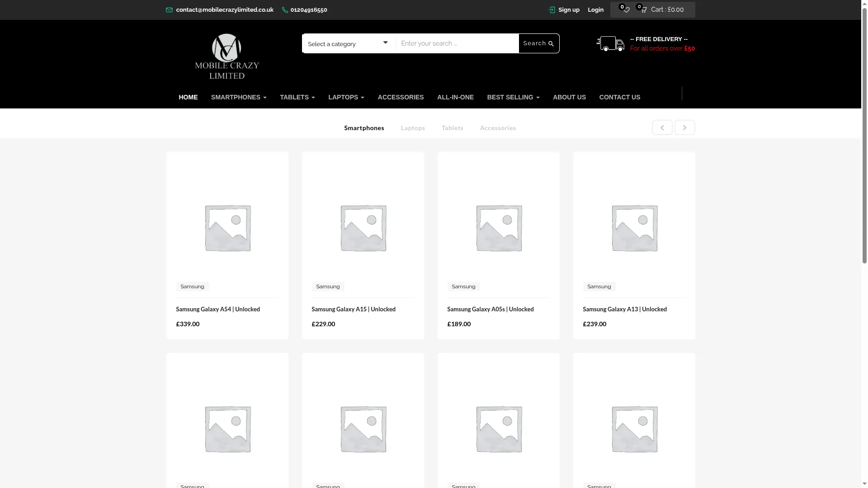
Task: Click Samsung brand tag on Galaxy A54
Action: click(x=192, y=286)
